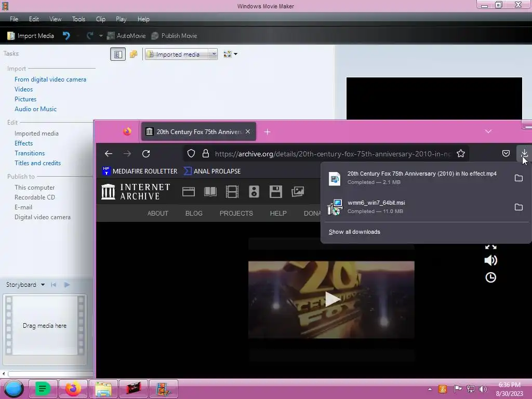Open the Clip menu
532x399 pixels.
coord(100,19)
